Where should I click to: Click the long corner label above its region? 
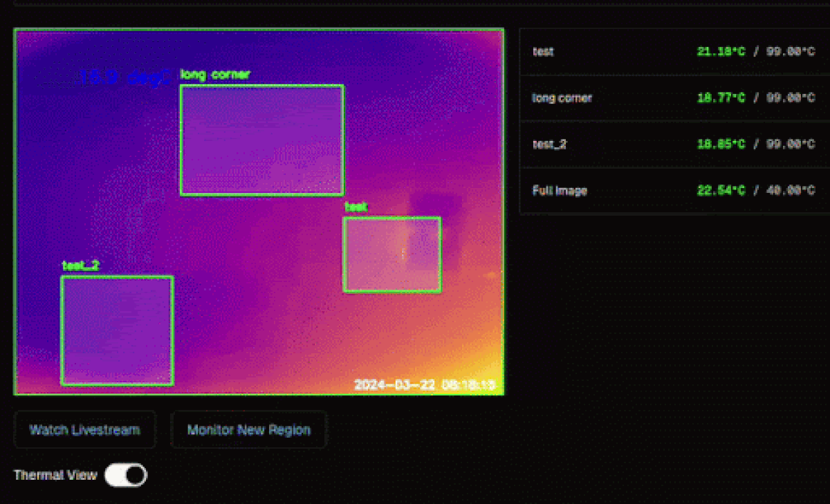click(214, 75)
